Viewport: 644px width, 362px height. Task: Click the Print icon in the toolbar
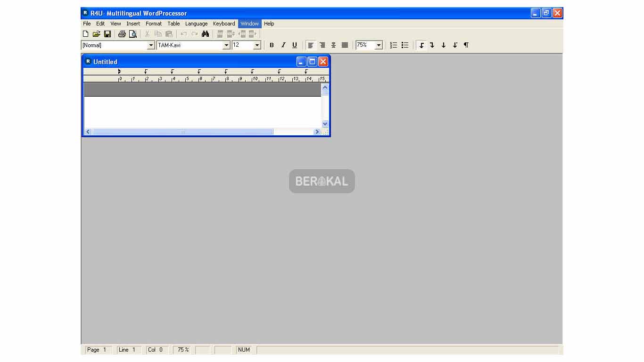pos(122,34)
